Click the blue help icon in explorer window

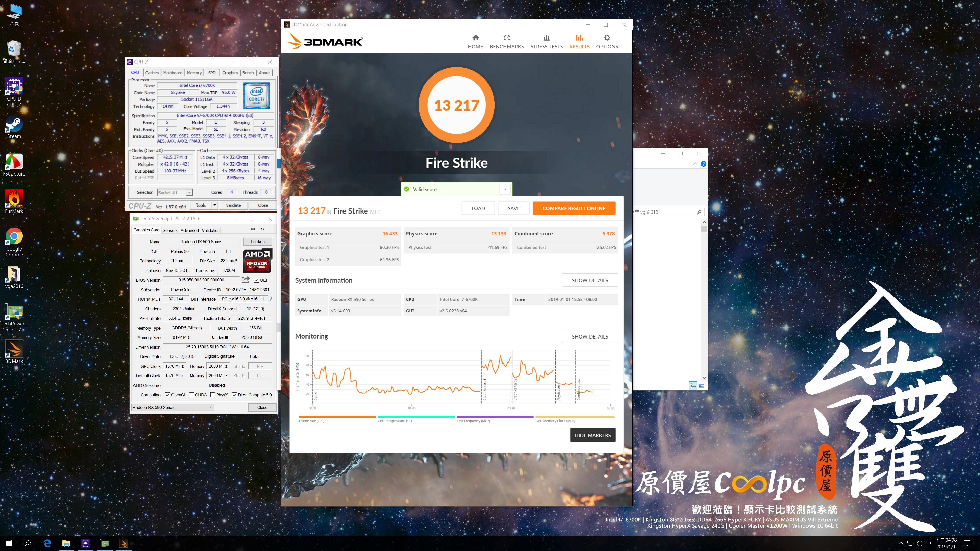coord(703,164)
